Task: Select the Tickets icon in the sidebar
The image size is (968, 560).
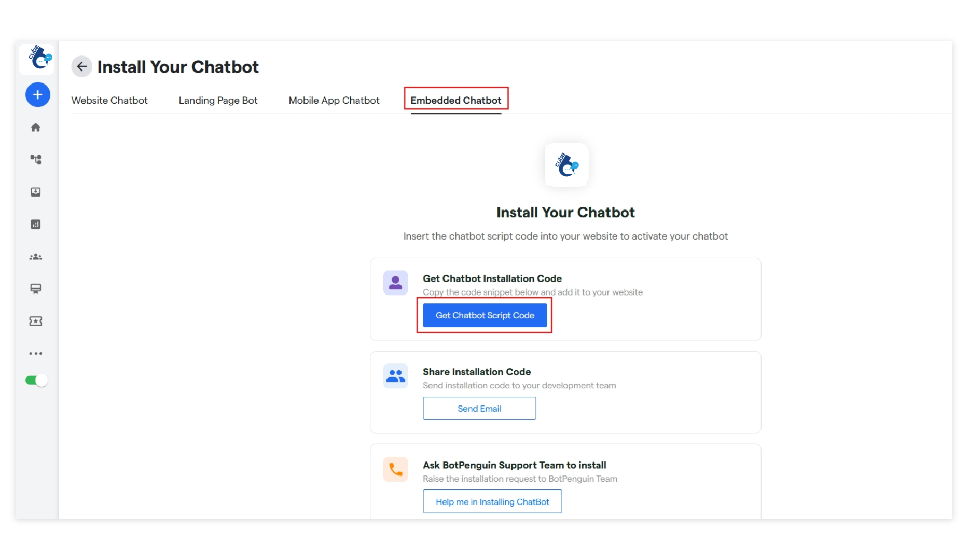Action: coord(36,321)
